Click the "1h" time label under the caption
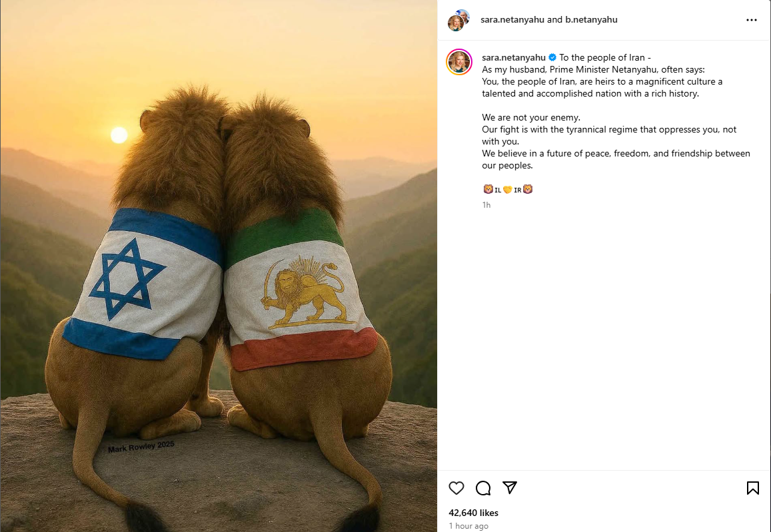The height and width of the screenshot is (532, 771). [x=486, y=205]
